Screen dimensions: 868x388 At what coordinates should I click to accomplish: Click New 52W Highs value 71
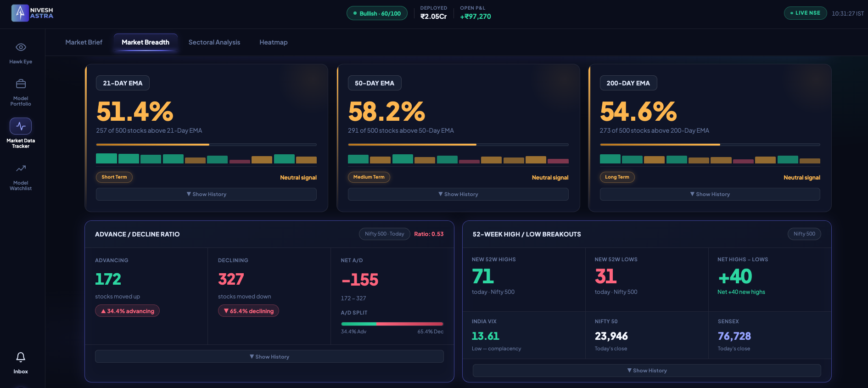483,276
